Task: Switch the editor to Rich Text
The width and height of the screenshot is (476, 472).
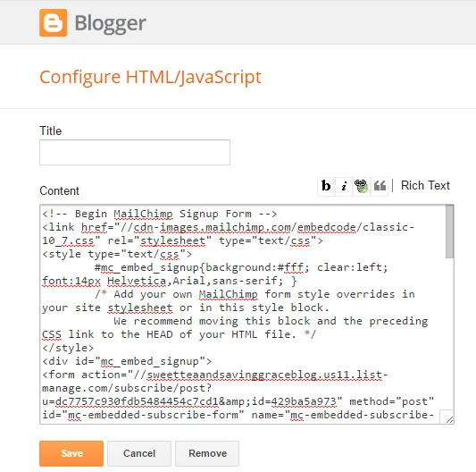Action: click(425, 185)
